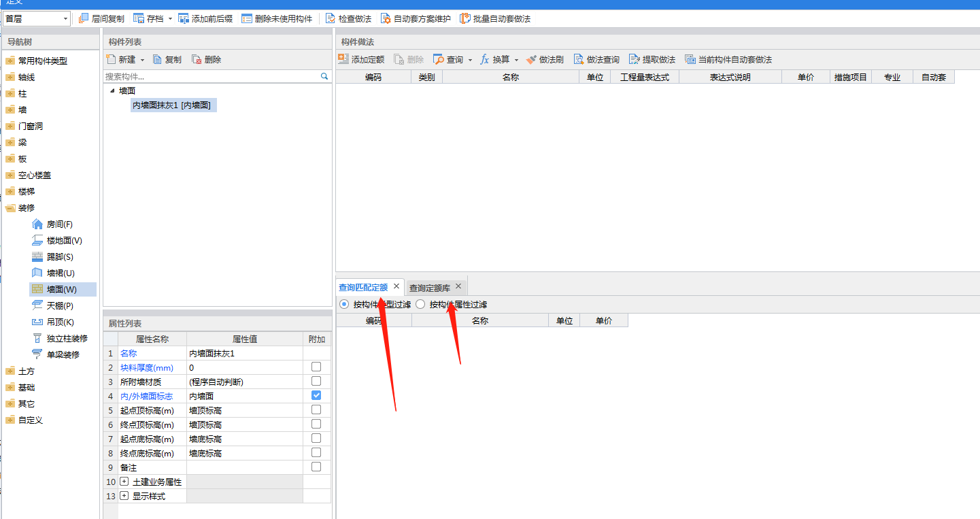Select 踢脚(S) in the navigation tree
This screenshot has height=519, width=980.
pyautogui.click(x=53, y=256)
